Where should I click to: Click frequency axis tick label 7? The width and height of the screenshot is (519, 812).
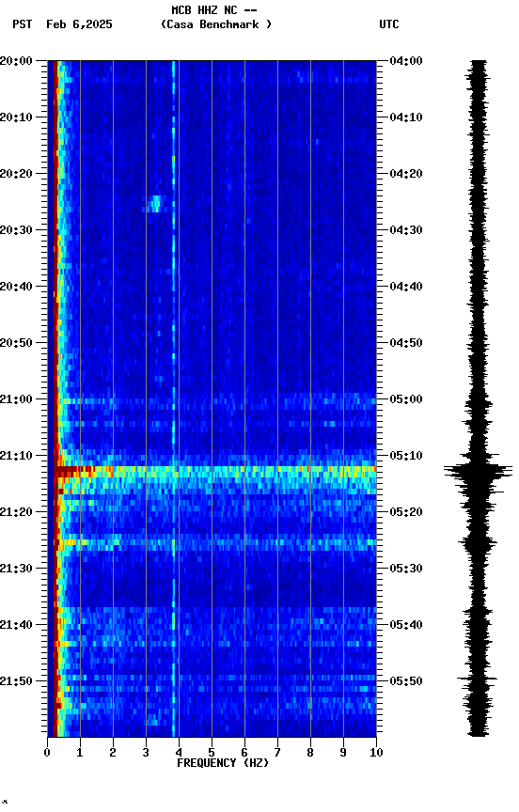[277, 753]
